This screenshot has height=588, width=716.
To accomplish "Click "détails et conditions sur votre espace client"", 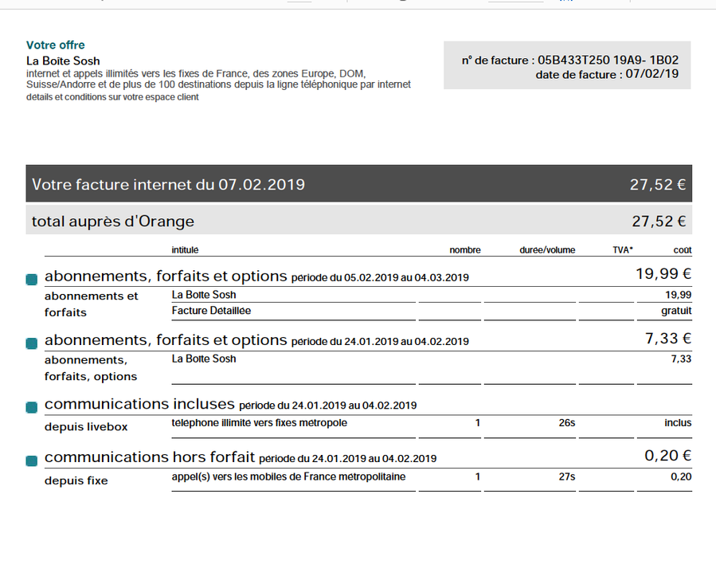I will (112, 97).
